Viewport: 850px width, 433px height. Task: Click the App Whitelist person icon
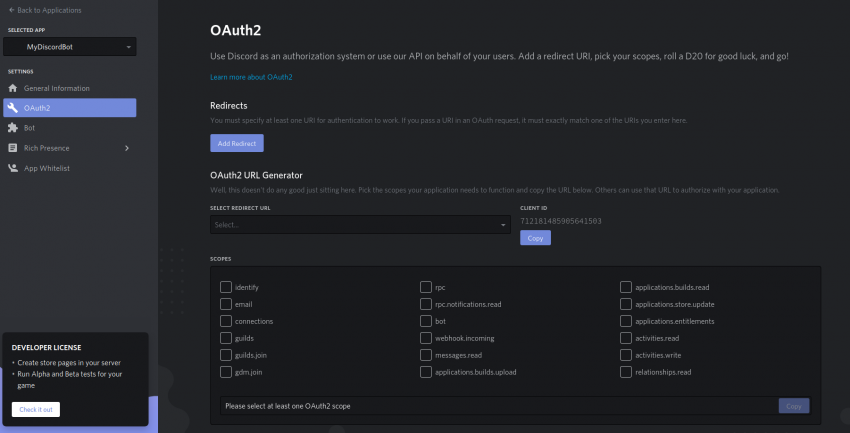pos(12,168)
